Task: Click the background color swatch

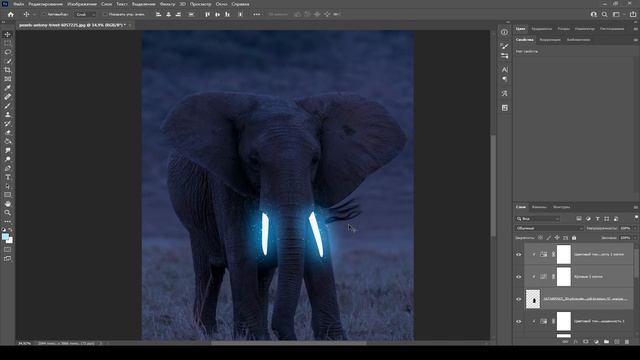Action: (10, 241)
